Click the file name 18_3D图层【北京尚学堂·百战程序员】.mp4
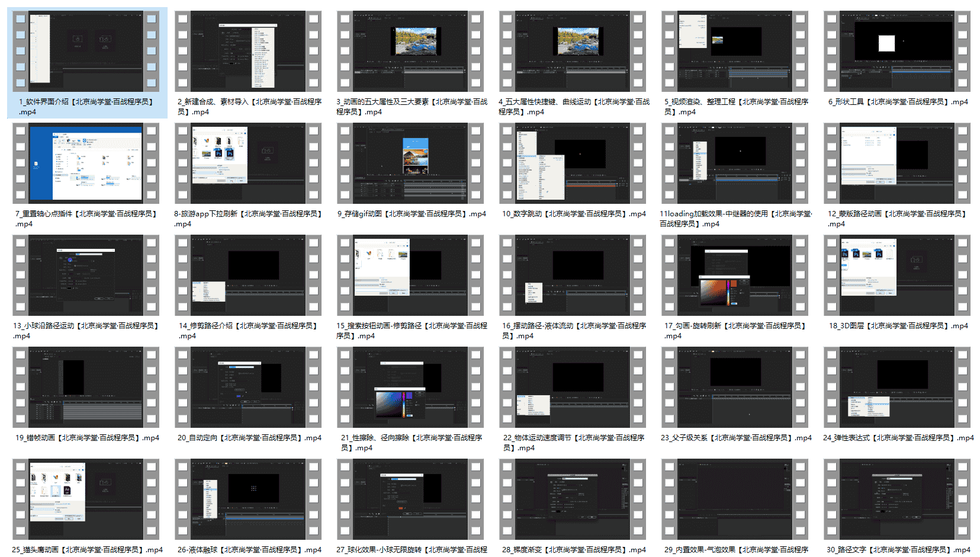Image resolution: width=980 pixels, height=557 pixels. click(898, 326)
